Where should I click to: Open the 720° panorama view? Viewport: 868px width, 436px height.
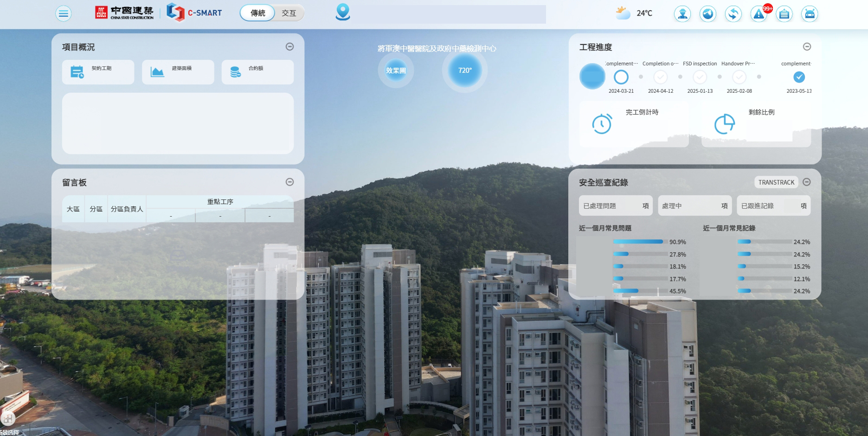click(x=465, y=71)
